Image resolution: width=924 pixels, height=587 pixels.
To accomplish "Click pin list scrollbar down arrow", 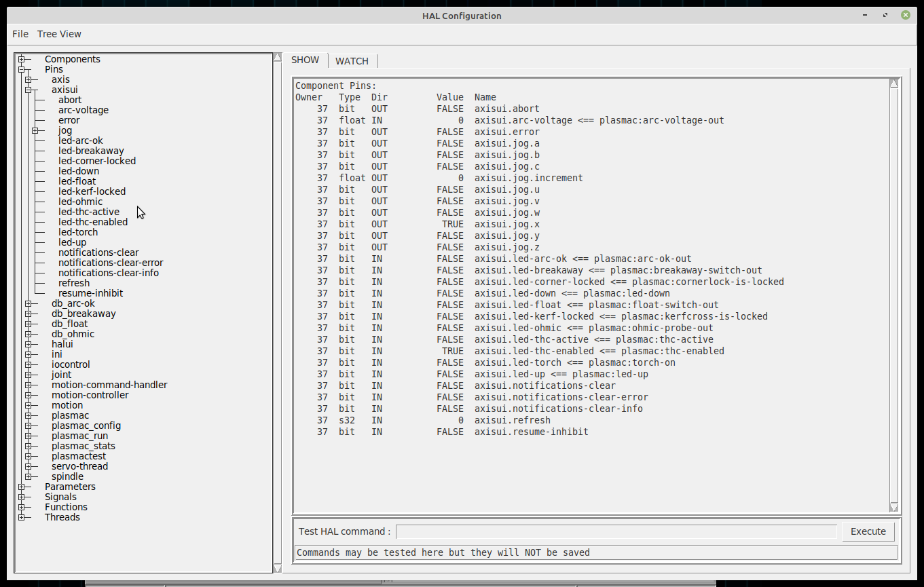I will (894, 508).
